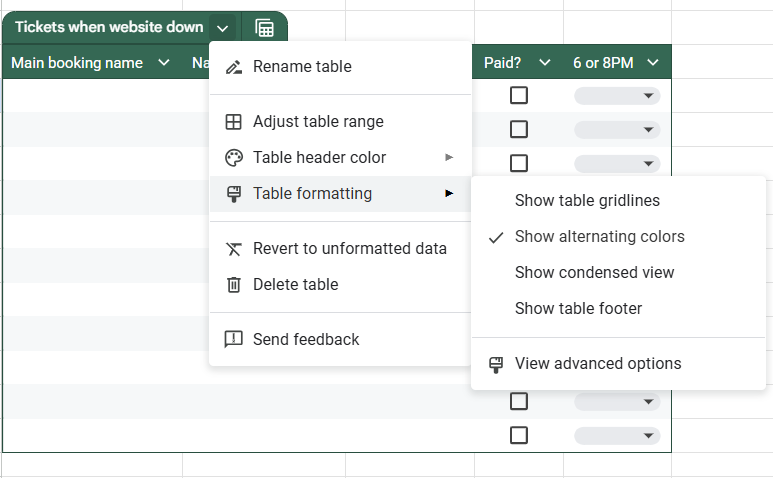773x478 pixels.
Task: Click the palette icon for Table header color
Action: pos(233,158)
